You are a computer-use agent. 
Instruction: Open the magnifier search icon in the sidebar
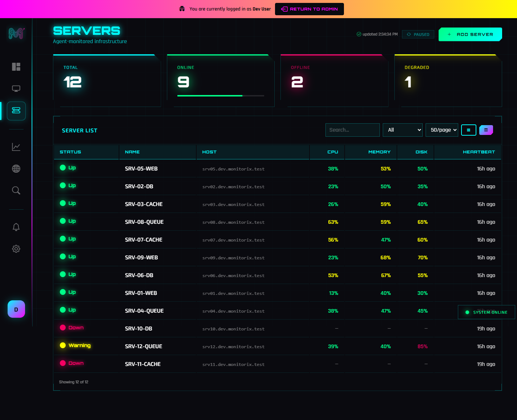point(16,190)
